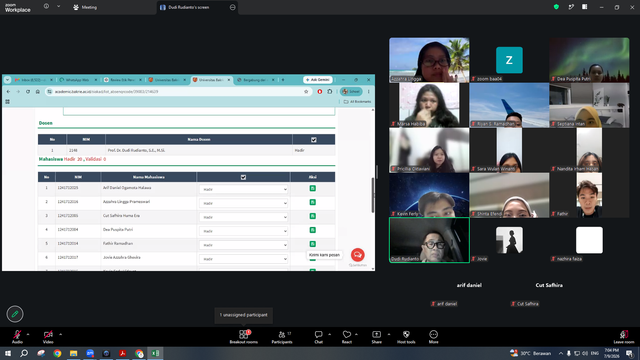Click the Extensions puzzle icon in shared browser
Viewport: 640px width, 360px height.
tap(330, 91)
